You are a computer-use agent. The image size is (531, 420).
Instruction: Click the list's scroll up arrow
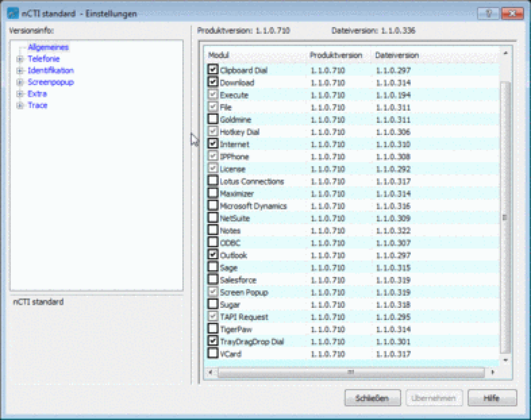pos(505,54)
